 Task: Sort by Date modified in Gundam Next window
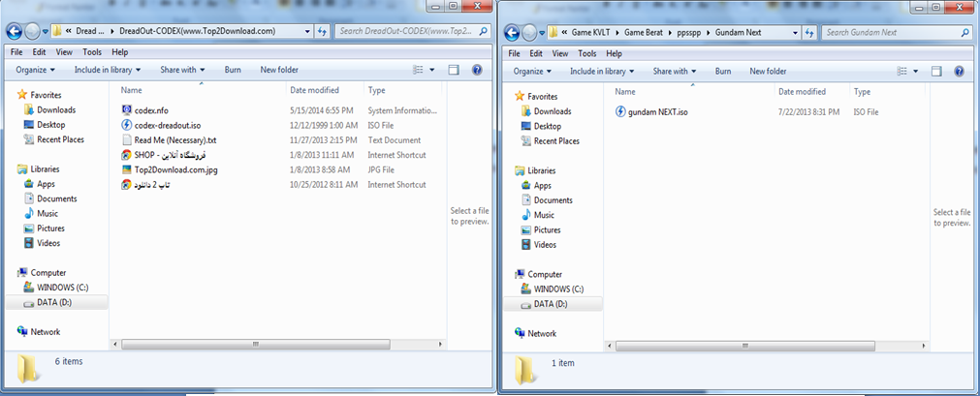[x=812, y=92]
